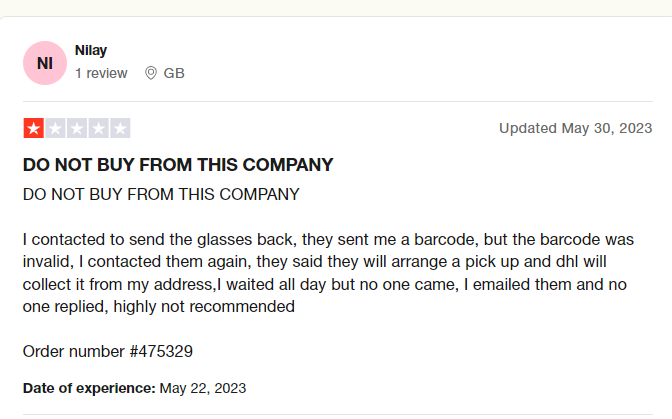The width and height of the screenshot is (672, 419).
Task: Click the pink NI avatar circle
Action: coord(45,63)
